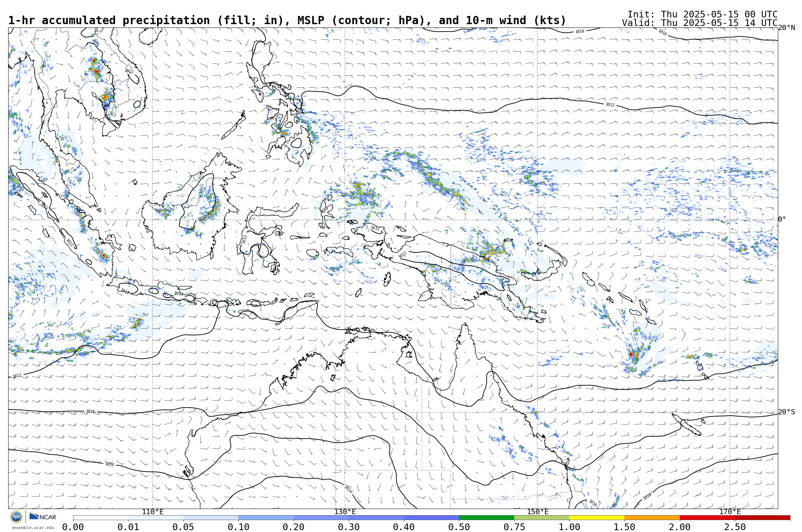The image size is (802, 532).
Task: Open the ensemble.ucar.edu label
Action: click(x=33, y=528)
